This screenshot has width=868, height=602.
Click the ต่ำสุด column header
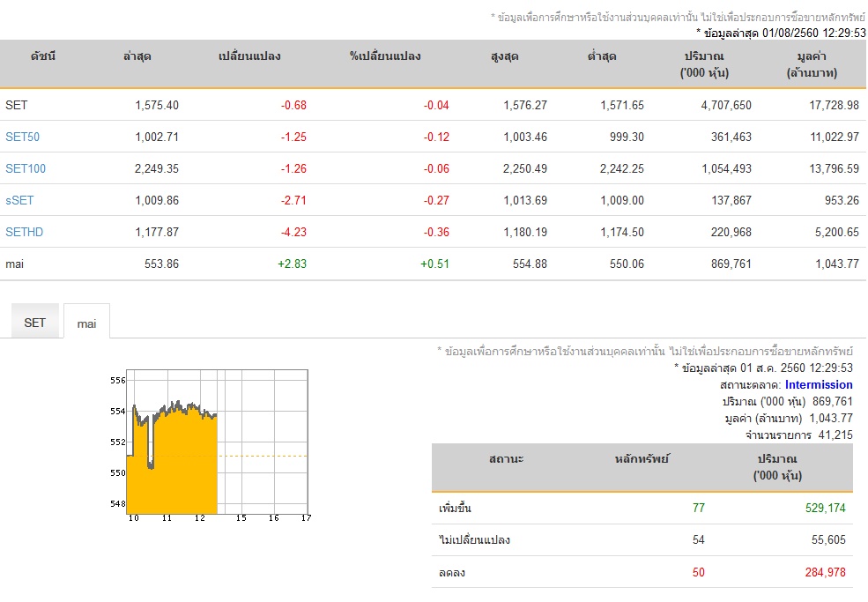tap(602, 56)
